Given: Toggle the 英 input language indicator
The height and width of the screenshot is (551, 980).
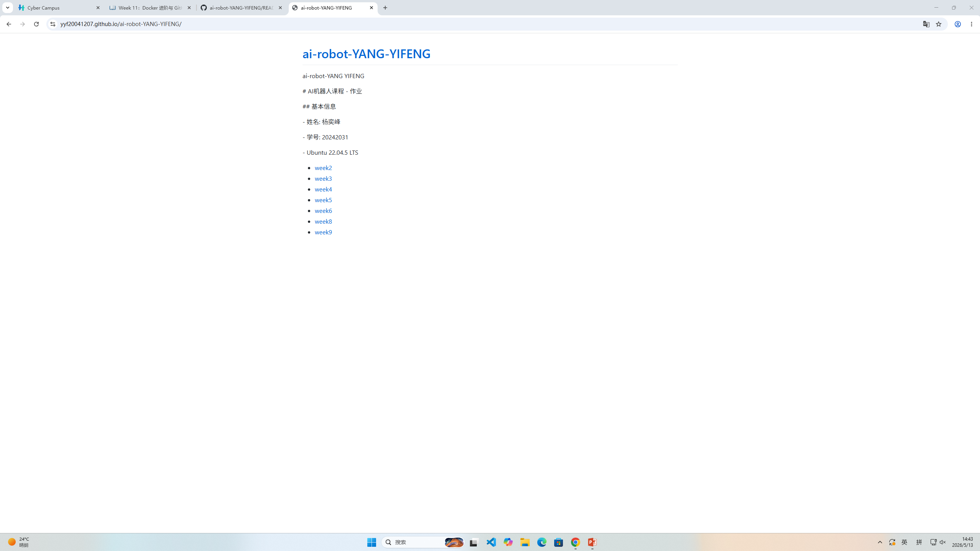Looking at the screenshot, I should click(904, 542).
